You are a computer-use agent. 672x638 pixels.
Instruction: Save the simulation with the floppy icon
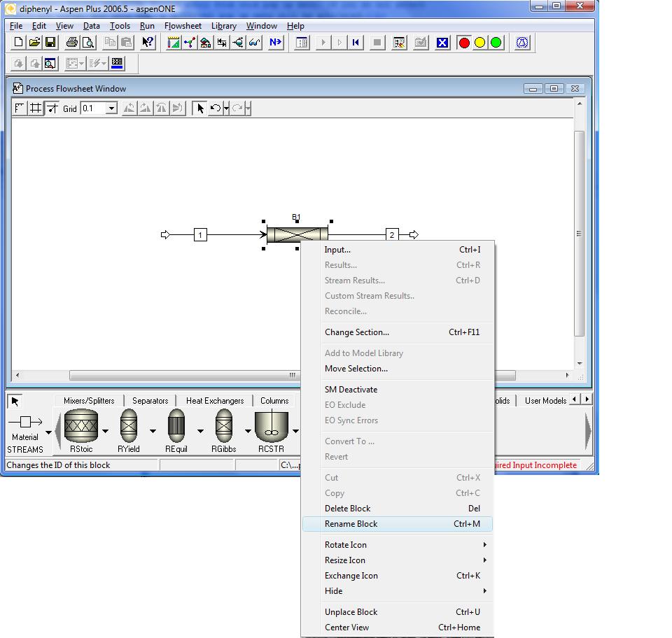point(50,43)
